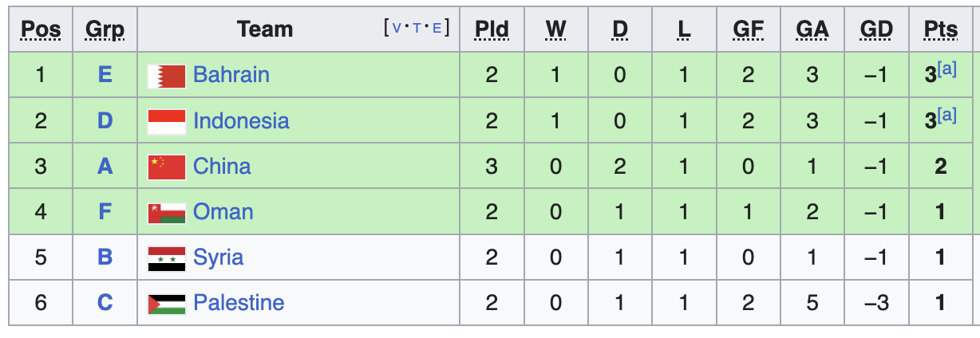Screen dimensions: 980x338
Task: Open template talk via T link
Action: pos(417,29)
